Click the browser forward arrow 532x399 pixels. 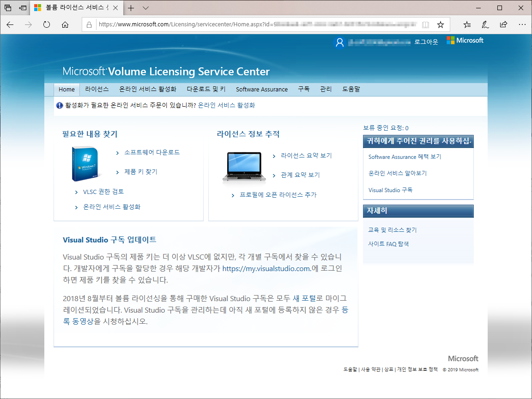click(x=28, y=24)
